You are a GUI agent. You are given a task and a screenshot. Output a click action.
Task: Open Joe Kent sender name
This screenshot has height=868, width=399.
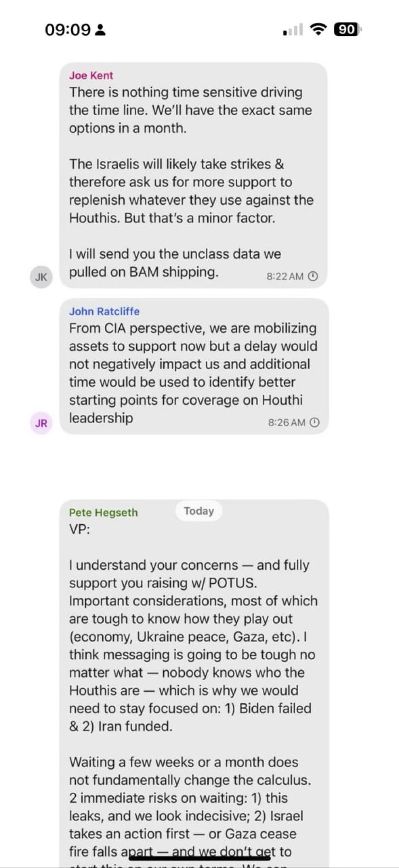(x=91, y=76)
